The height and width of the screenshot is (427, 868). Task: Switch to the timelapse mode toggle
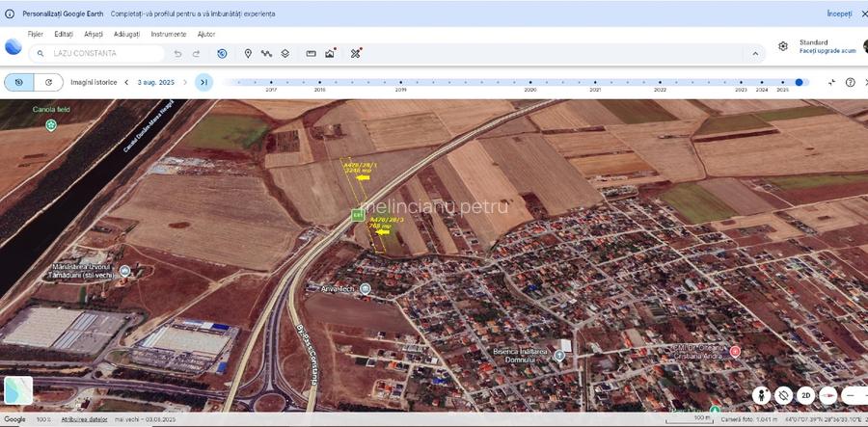click(48, 83)
